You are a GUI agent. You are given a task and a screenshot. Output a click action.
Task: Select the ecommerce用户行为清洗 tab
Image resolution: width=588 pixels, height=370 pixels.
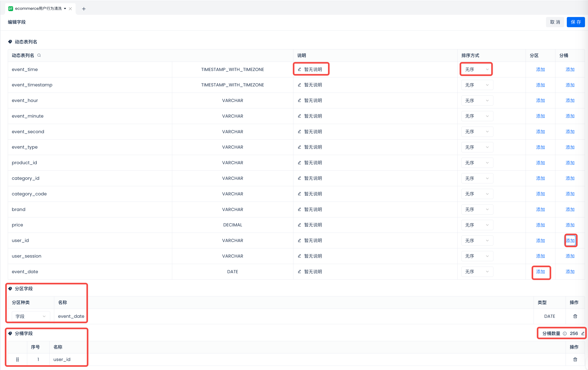click(x=38, y=9)
